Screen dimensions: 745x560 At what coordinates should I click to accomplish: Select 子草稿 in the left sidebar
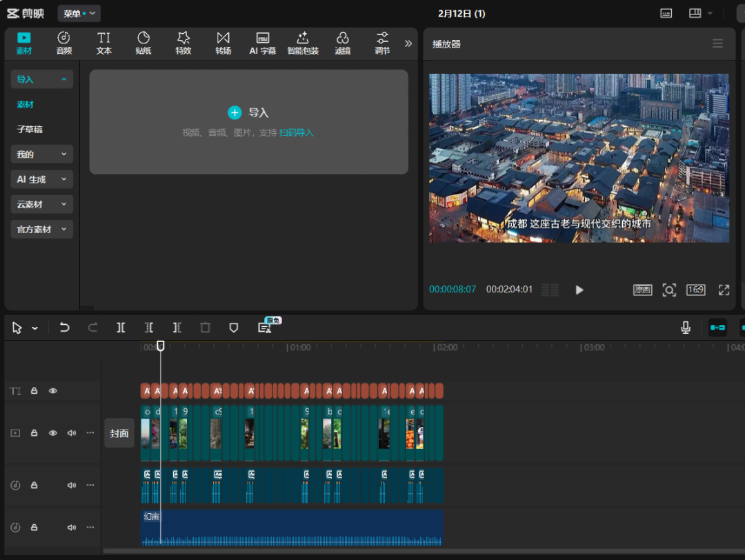30,129
